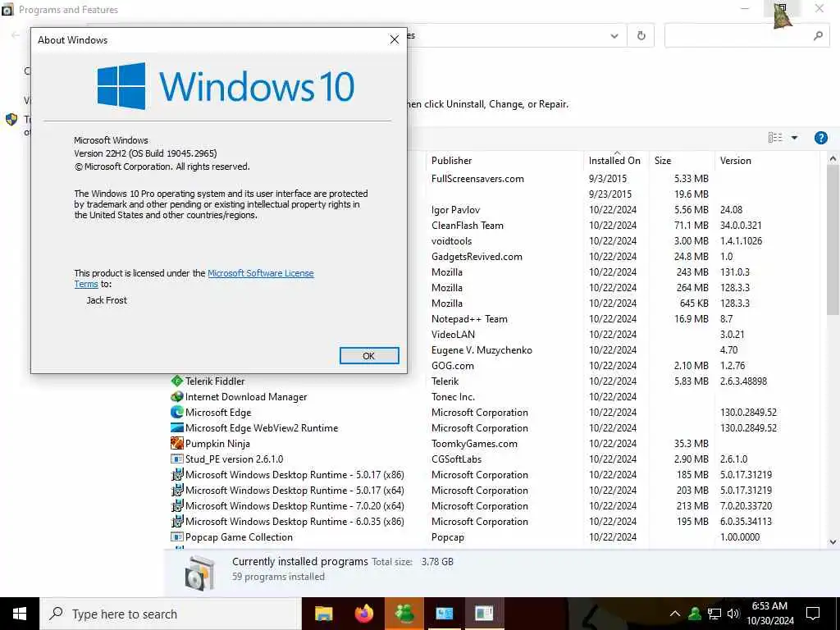Click the version 131.0.3 cell
The image size is (840, 630).
pos(734,272)
